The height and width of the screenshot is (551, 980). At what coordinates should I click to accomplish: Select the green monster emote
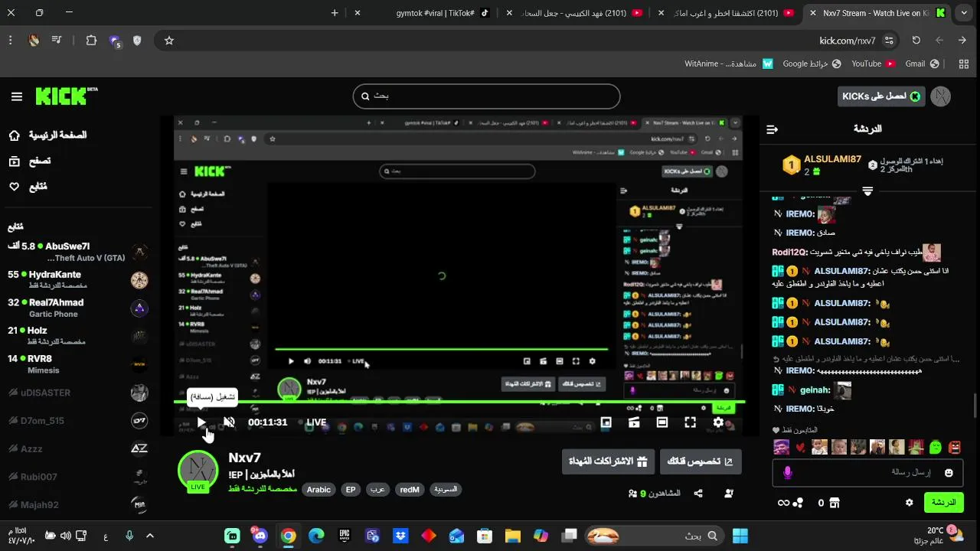pos(935,447)
